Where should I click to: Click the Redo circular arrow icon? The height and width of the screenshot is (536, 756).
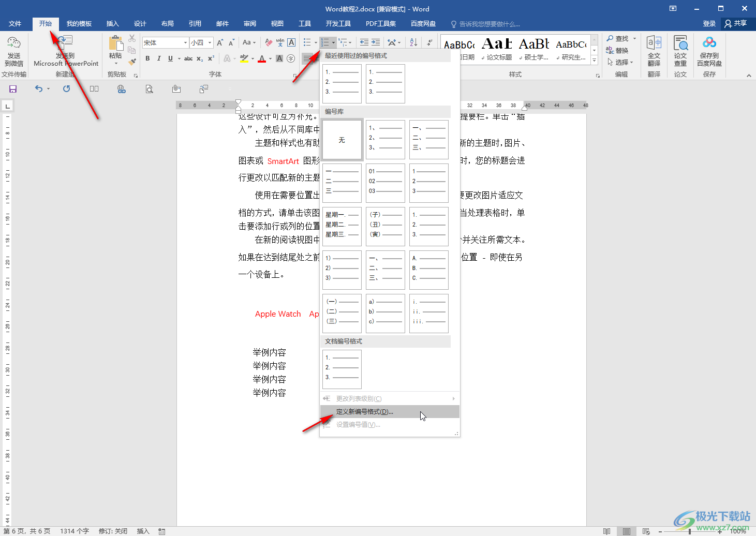[66, 89]
